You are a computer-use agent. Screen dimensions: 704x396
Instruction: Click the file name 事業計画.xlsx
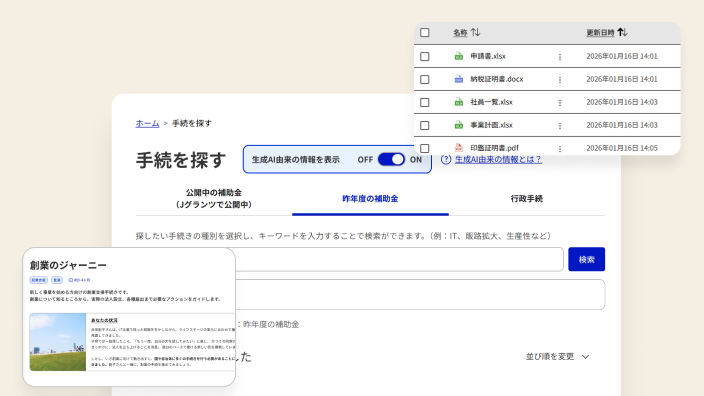tap(491, 125)
